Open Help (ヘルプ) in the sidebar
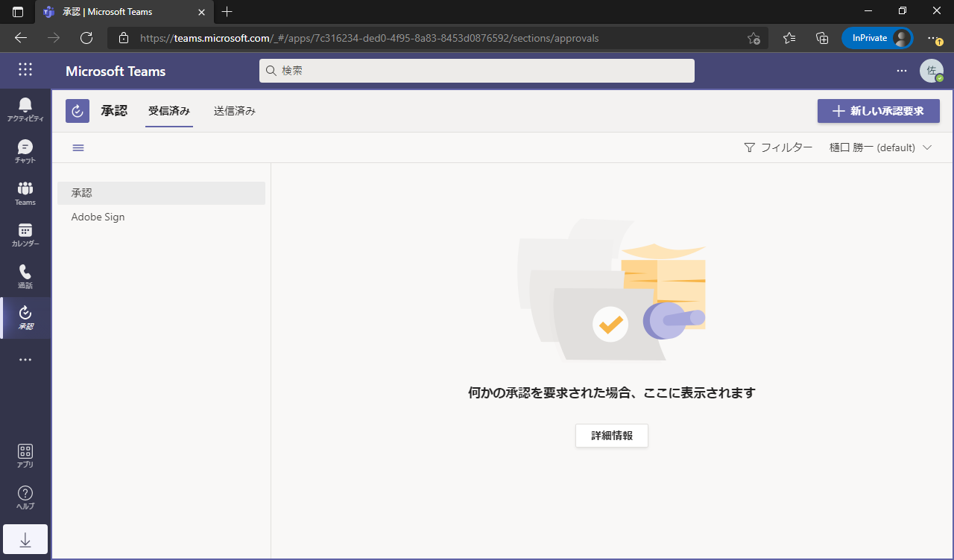 (x=25, y=497)
